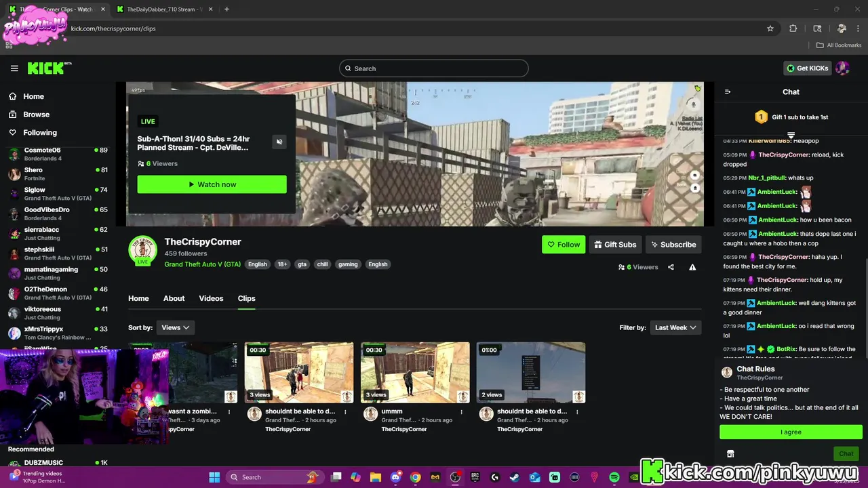Screen dimensions: 868x488
Task: Switch to the Videos tab
Action: point(211,298)
